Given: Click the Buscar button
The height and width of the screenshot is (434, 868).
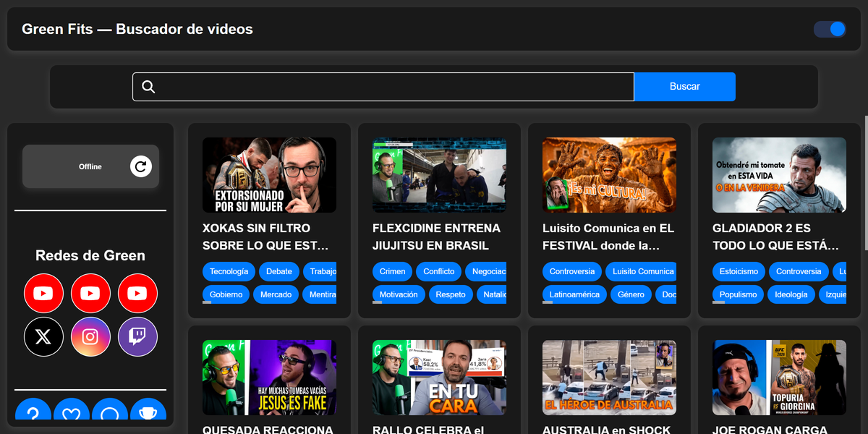Looking at the screenshot, I should click(x=685, y=87).
